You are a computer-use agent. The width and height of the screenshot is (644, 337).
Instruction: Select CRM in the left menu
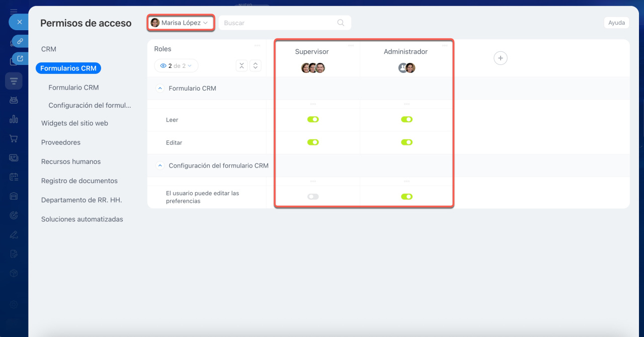(49, 49)
